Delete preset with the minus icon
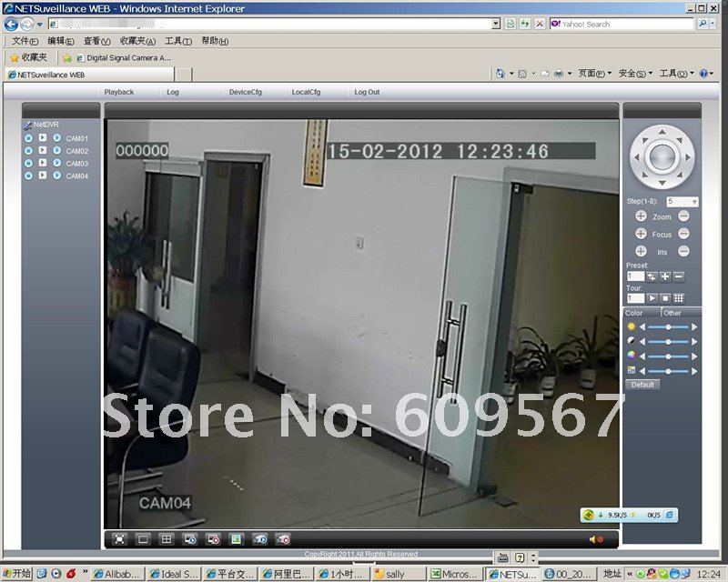728x582 pixels. point(679,276)
